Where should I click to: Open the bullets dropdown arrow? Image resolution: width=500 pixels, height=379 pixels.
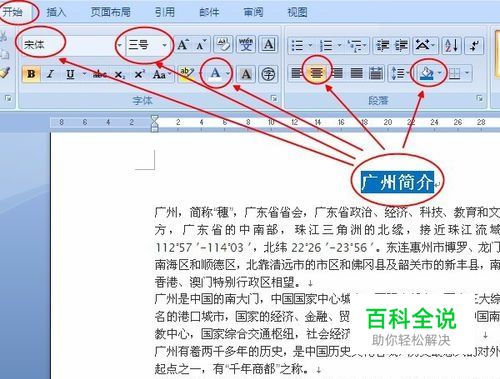pos(310,45)
